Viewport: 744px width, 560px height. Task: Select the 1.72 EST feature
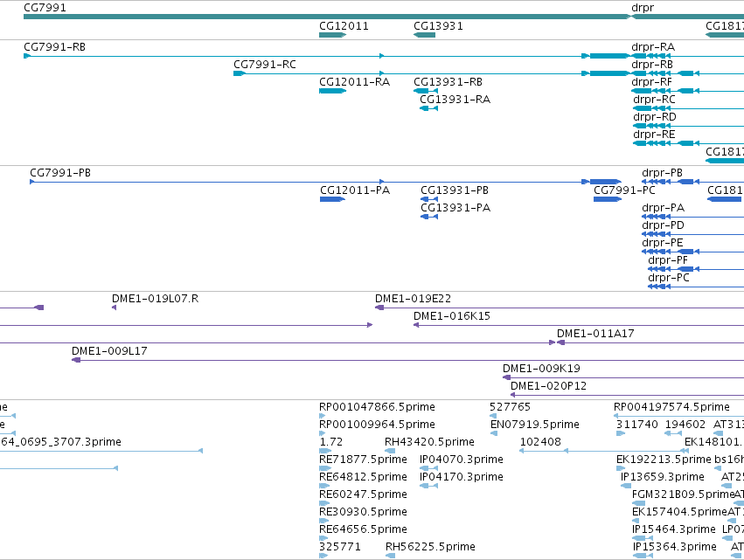330,442
